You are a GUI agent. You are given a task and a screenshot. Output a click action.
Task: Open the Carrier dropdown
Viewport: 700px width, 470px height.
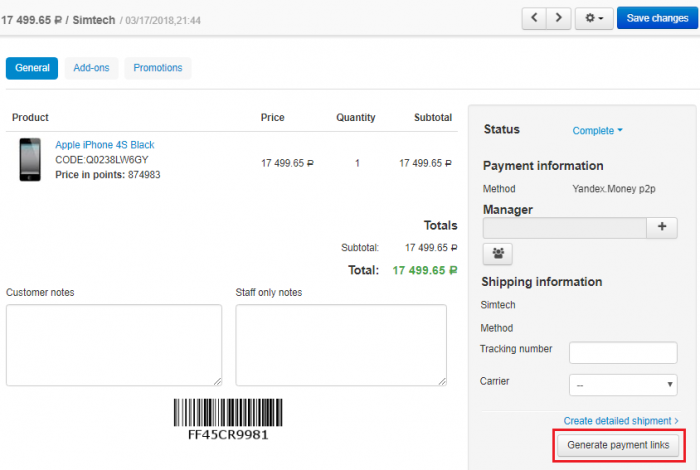point(623,385)
